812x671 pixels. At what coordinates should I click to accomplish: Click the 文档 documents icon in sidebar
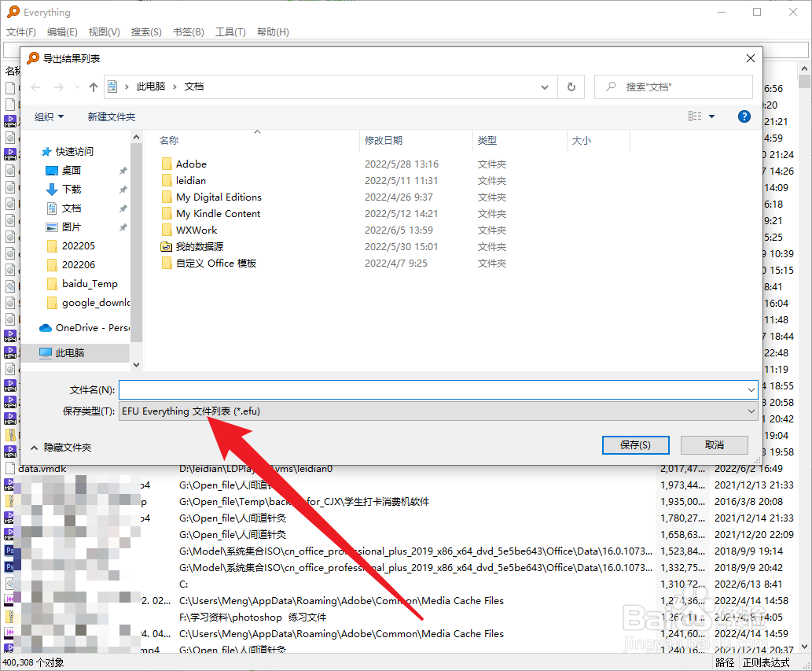click(52, 208)
